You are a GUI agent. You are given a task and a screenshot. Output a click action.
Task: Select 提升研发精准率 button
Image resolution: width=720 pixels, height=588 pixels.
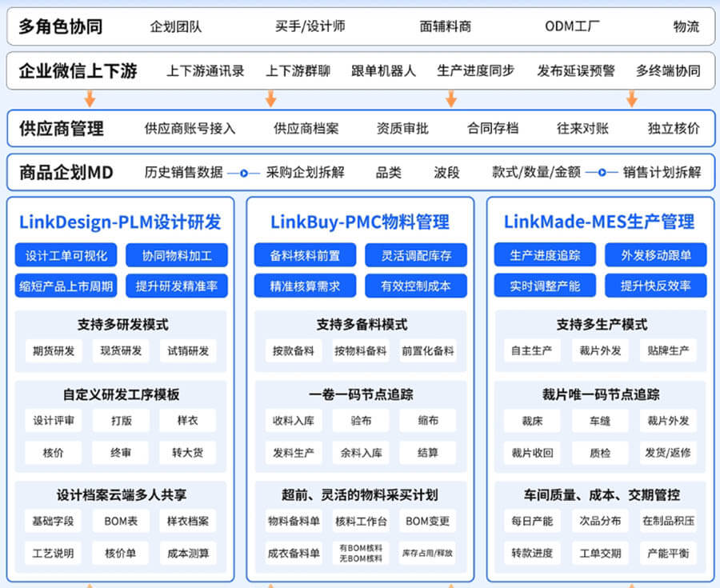tap(177, 286)
